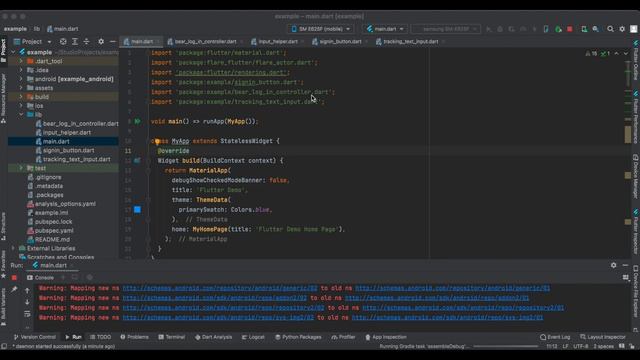
Task: Open the samsung SM-E625F target dropdown
Action: coord(446,29)
